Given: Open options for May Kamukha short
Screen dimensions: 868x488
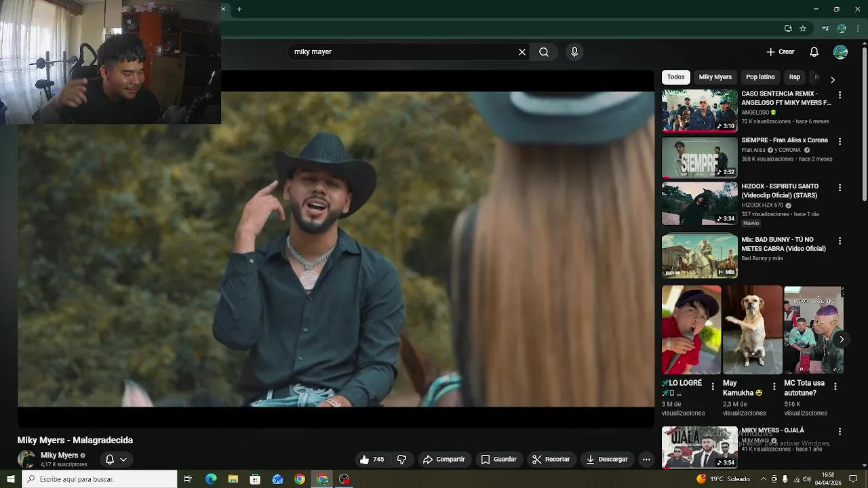Looking at the screenshot, I should pyautogui.click(x=774, y=386).
